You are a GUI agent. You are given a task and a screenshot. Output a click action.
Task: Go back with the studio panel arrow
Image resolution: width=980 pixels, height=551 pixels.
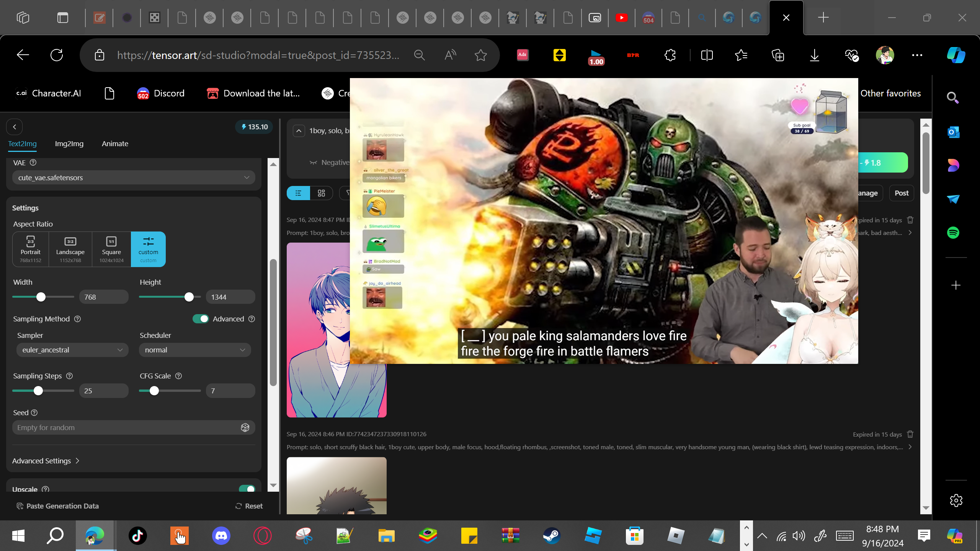pos(15,127)
